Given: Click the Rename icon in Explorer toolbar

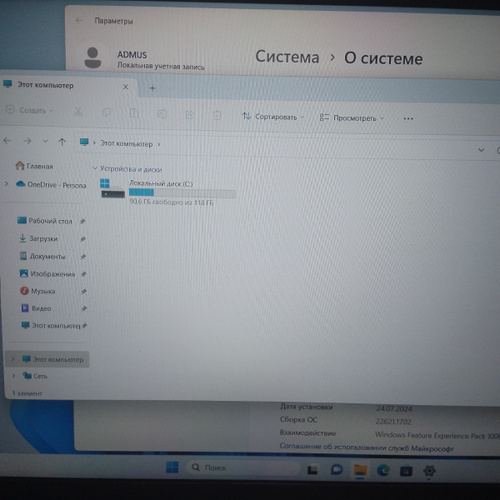Looking at the screenshot, I should [x=162, y=114].
